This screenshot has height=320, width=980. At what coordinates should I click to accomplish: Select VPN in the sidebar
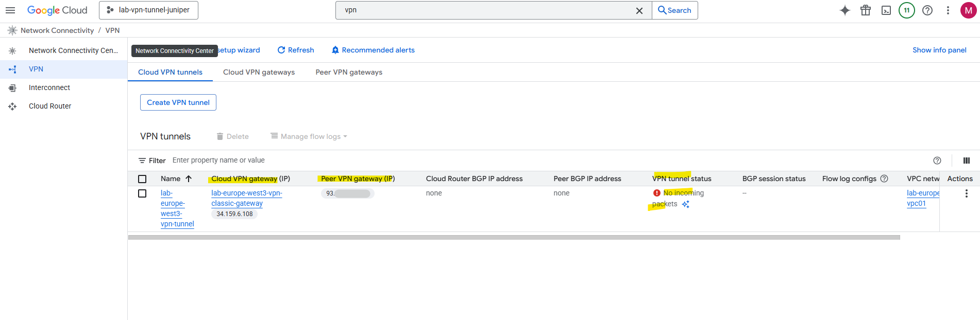63,69
